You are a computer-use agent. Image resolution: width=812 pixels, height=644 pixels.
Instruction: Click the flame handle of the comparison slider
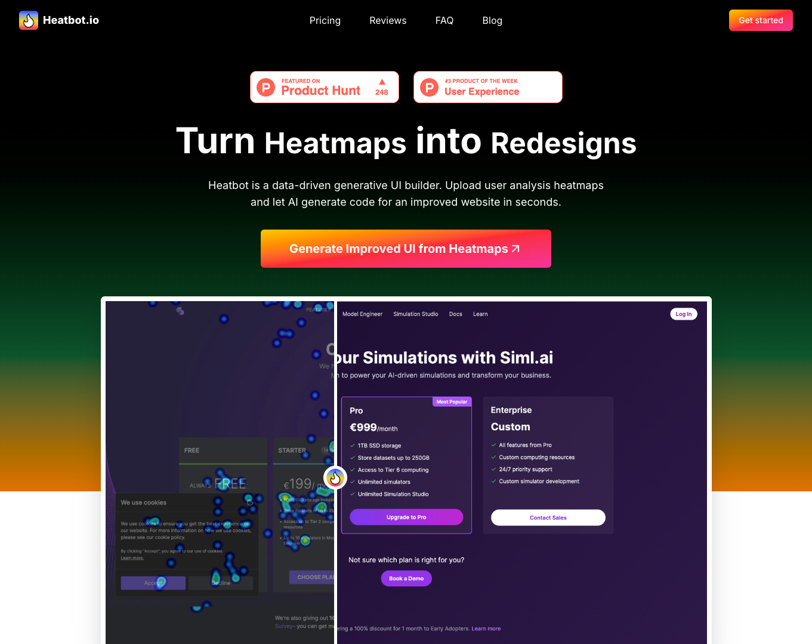click(x=335, y=478)
